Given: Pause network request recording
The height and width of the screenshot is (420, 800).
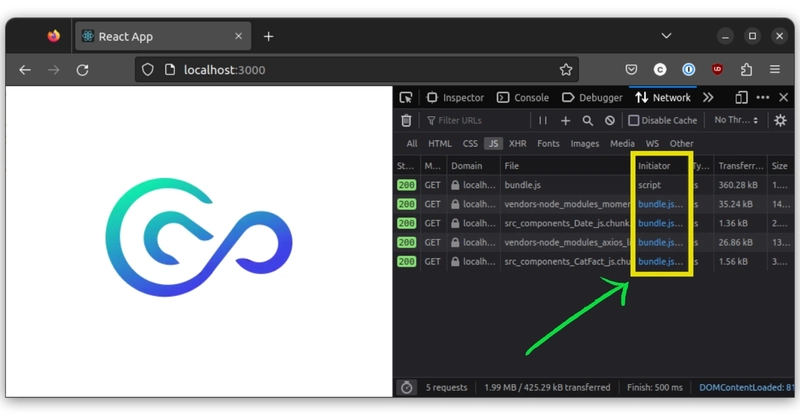Looking at the screenshot, I should pyautogui.click(x=543, y=121).
